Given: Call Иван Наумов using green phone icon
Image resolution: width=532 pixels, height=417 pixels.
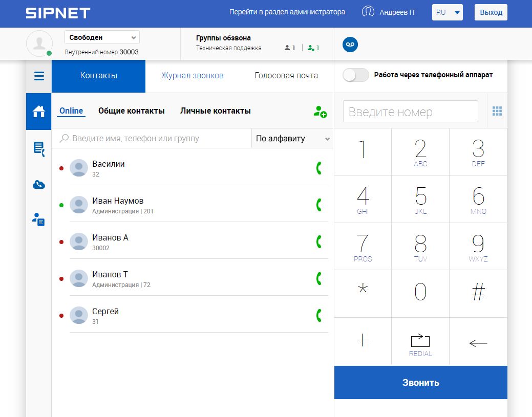Looking at the screenshot, I should pyautogui.click(x=319, y=205).
